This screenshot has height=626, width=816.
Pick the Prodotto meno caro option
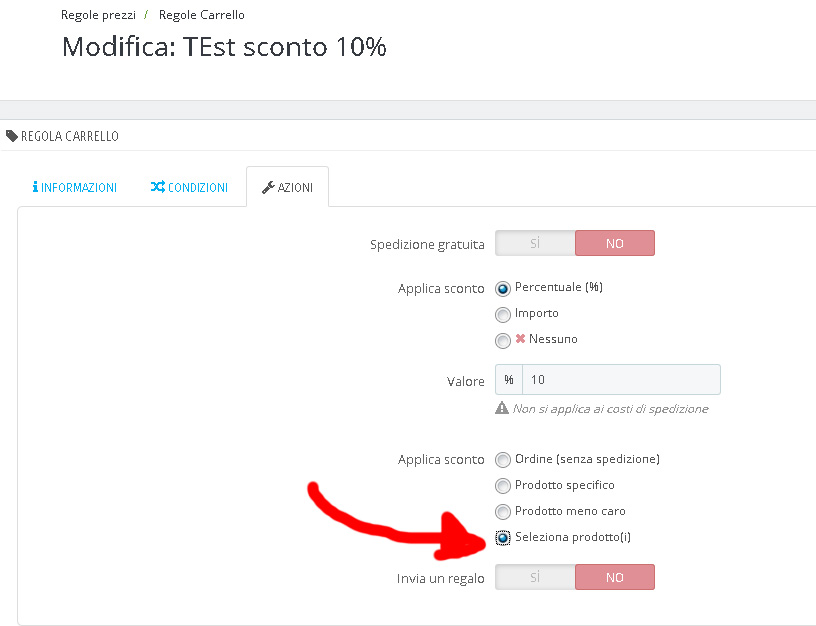(x=503, y=513)
